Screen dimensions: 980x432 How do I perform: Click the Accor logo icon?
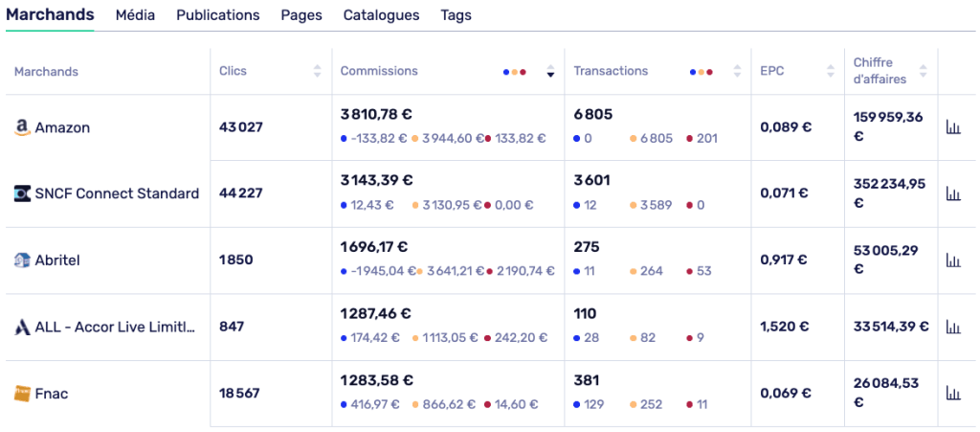[22, 327]
